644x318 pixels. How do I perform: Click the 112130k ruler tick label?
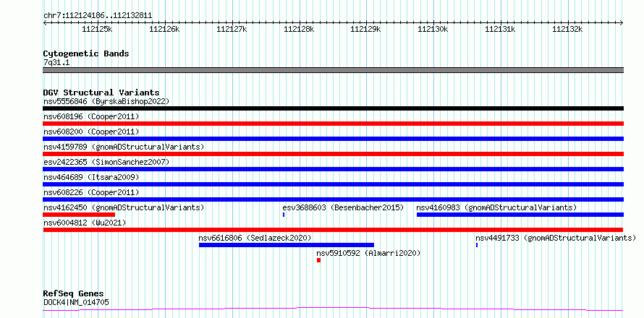[x=433, y=29]
